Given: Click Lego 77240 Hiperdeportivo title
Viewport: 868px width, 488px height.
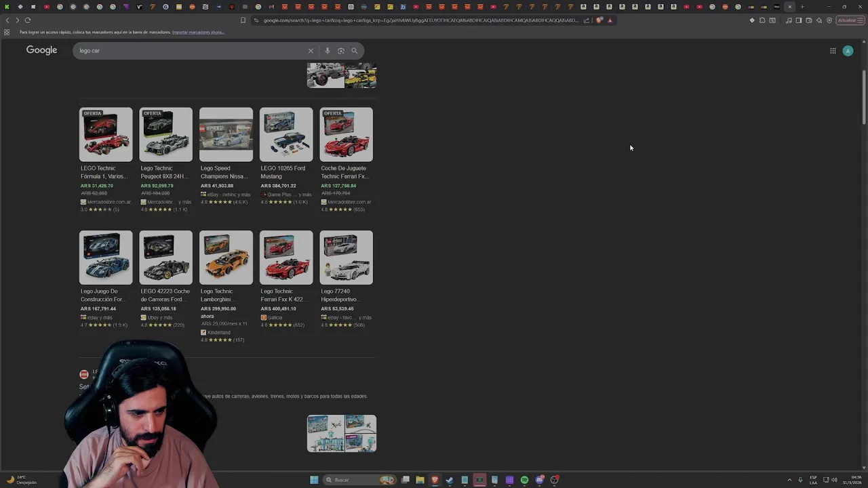Looking at the screenshot, I should (340, 296).
